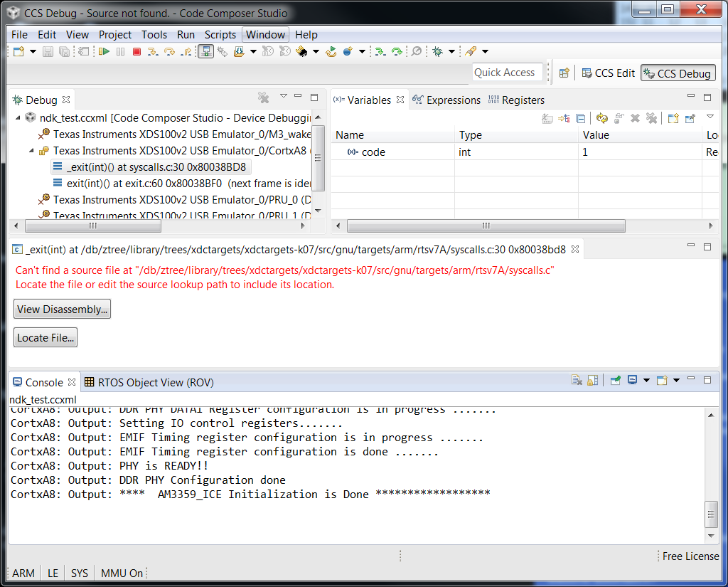This screenshot has width=728, height=587.
Task: Open the Display Selected Console dropdown arrow
Action: pyautogui.click(x=646, y=380)
